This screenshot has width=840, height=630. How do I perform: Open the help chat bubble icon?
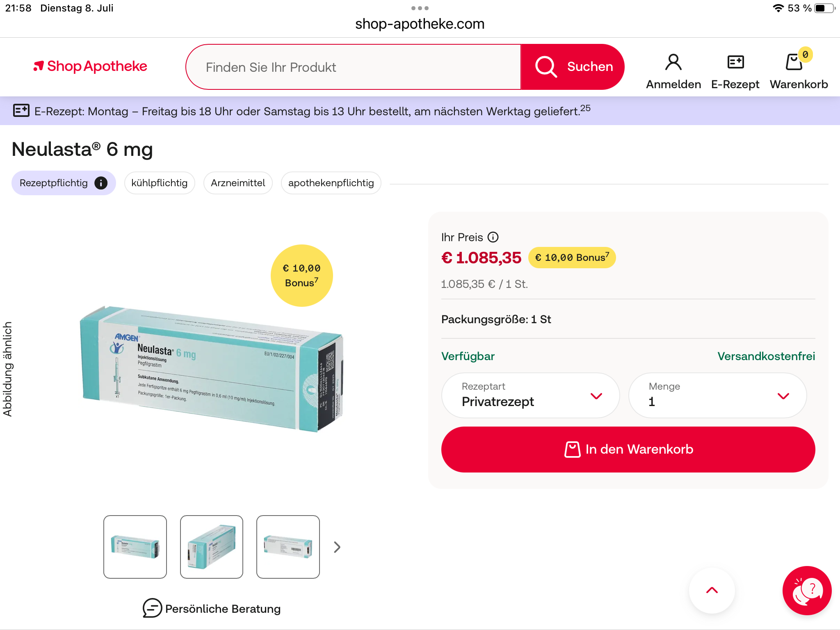click(806, 590)
